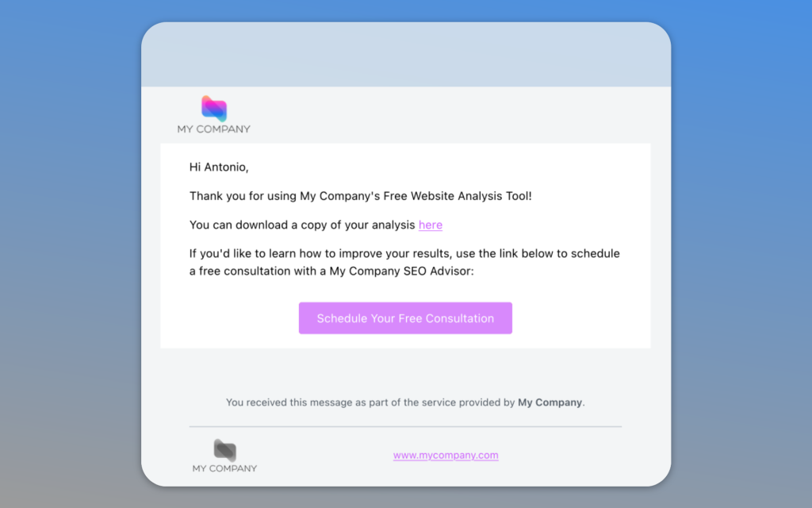Select the name 'Antonio' in the greeting
Screen dimensions: 812x508
coord(224,167)
